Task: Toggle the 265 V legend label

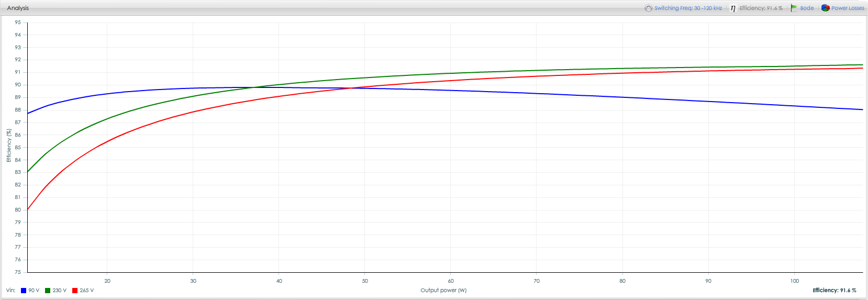Action: [x=87, y=291]
